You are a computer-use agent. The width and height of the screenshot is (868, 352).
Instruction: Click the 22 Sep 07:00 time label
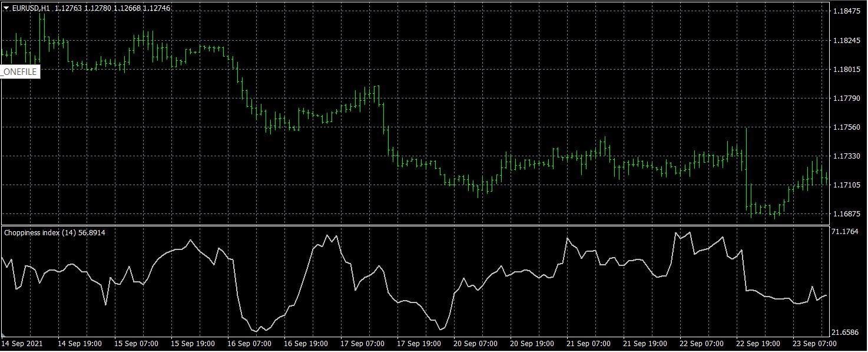tap(701, 344)
